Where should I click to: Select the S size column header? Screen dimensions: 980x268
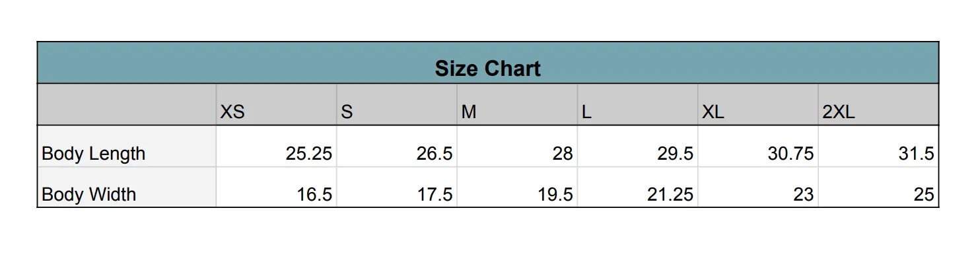pyautogui.click(x=397, y=104)
